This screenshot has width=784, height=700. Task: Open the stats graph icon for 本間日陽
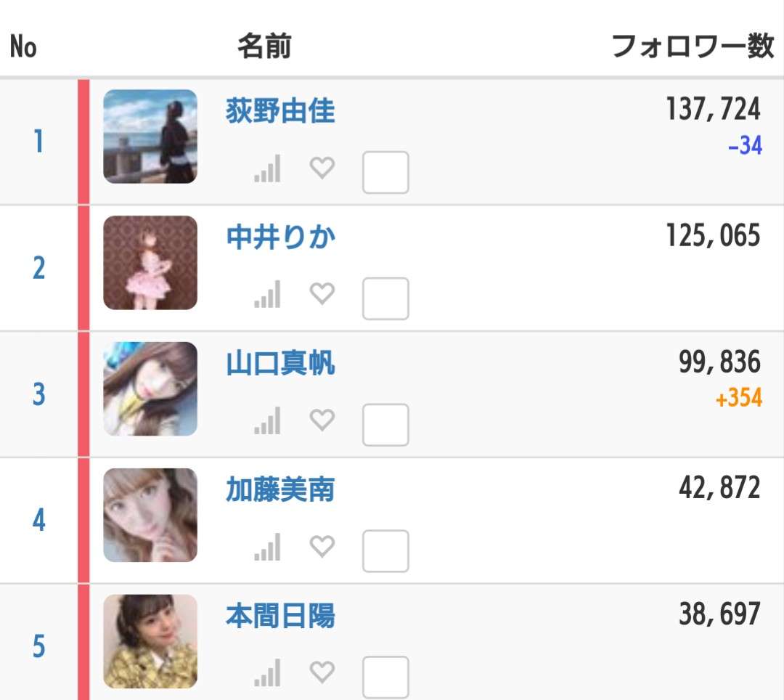click(x=267, y=673)
